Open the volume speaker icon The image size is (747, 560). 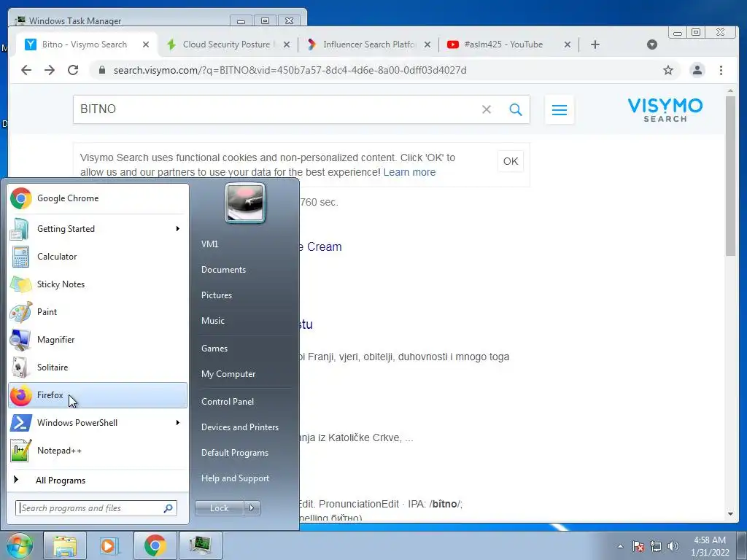click(673, 546)
